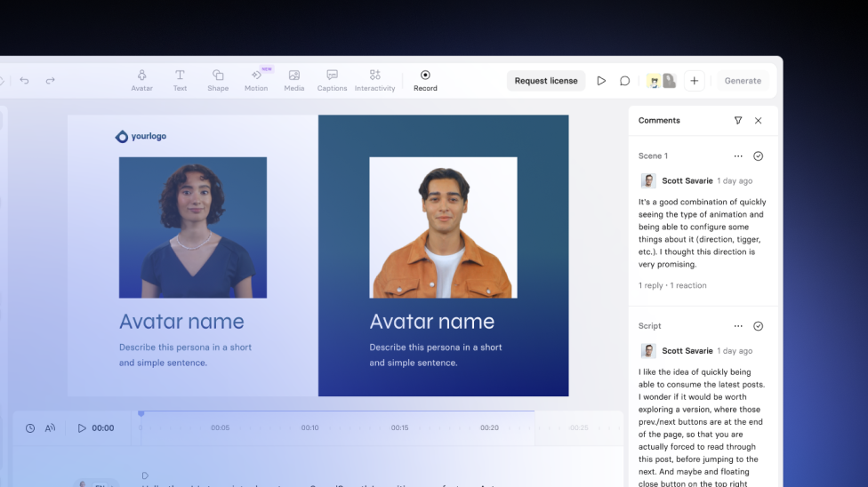
Task: Open the Interactivity tool
Action: 374,81
